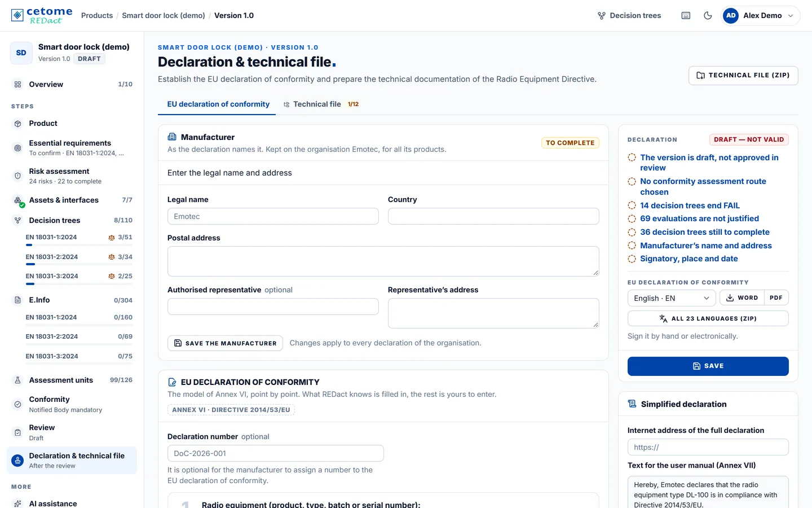The height and width of the screenshot is (508, 812).
Task: Download All 23 languages (ZIP)
Action: pos(708,319)
